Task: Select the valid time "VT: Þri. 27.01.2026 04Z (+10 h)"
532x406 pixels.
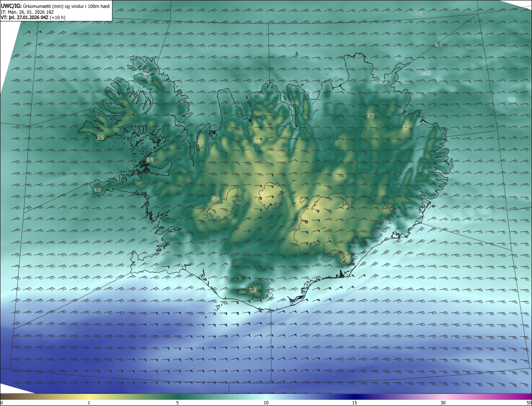Action: coord(33,17)
